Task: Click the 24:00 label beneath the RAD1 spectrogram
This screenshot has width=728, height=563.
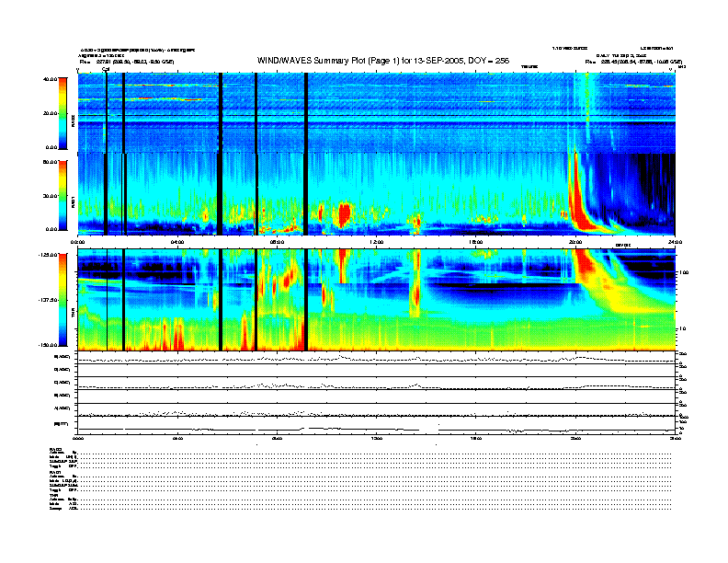Action: 675,242
